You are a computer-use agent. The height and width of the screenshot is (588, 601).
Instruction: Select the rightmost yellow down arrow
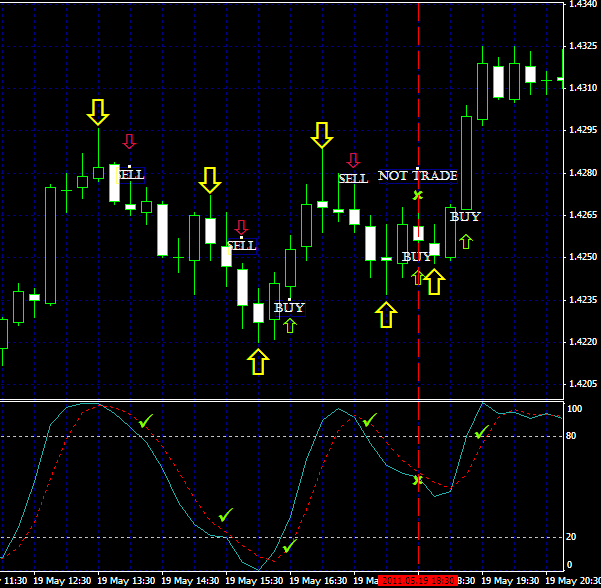click(322, 135)
